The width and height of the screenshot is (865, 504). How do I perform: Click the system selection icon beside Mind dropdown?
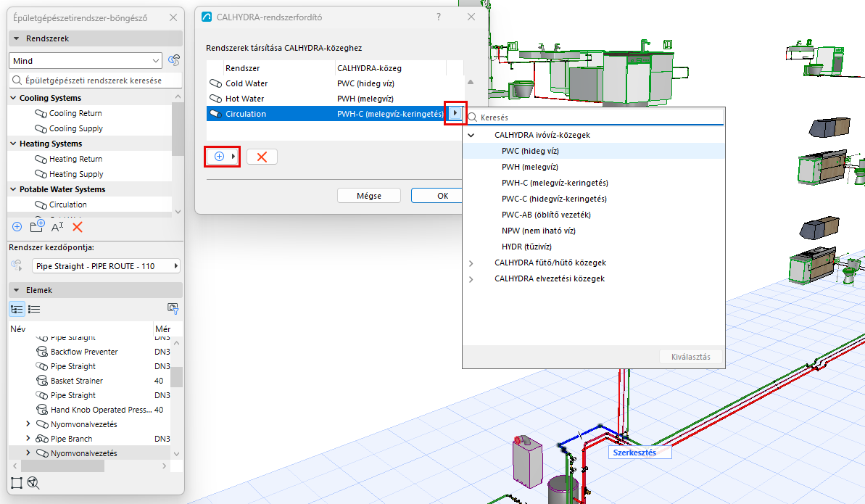[174, 60]
